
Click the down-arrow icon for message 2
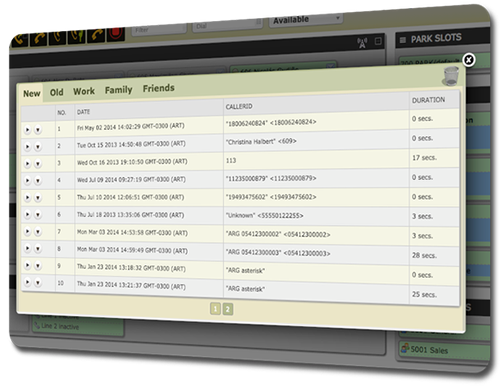click(x=38, y=147)
